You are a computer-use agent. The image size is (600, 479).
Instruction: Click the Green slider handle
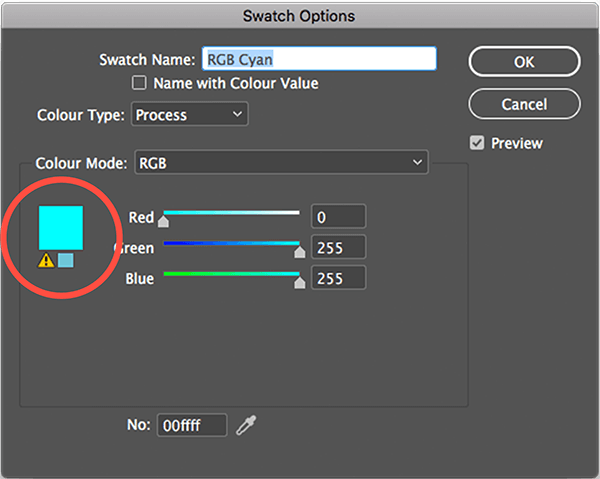(x=300, y=252)
